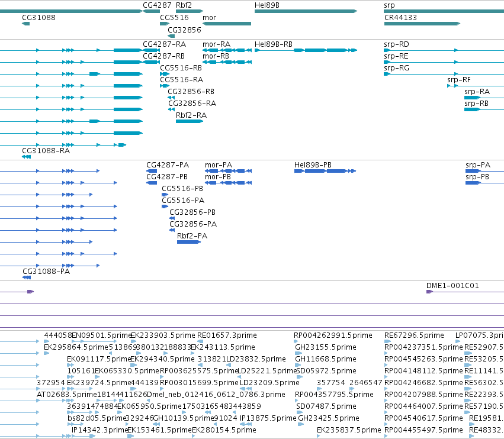Click the Hel89B gene bar glyph
This screenshot has height=439, width=504.
pos(306,11)
